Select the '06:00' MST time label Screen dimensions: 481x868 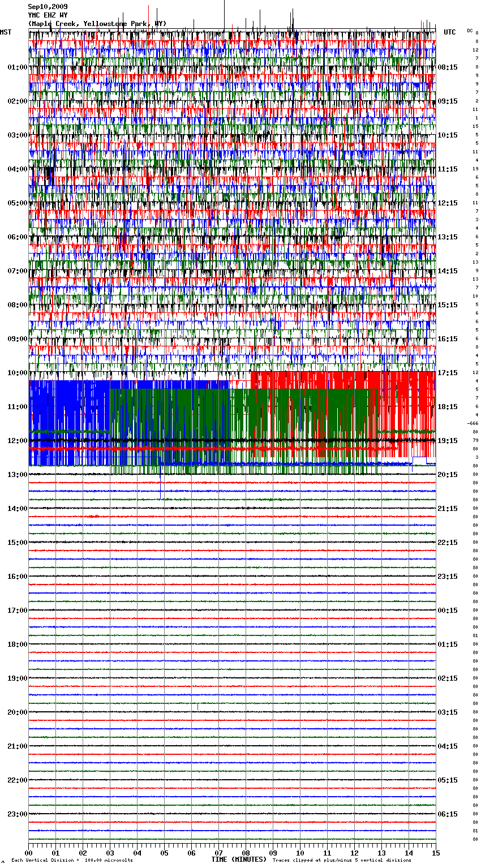[18, 237]
